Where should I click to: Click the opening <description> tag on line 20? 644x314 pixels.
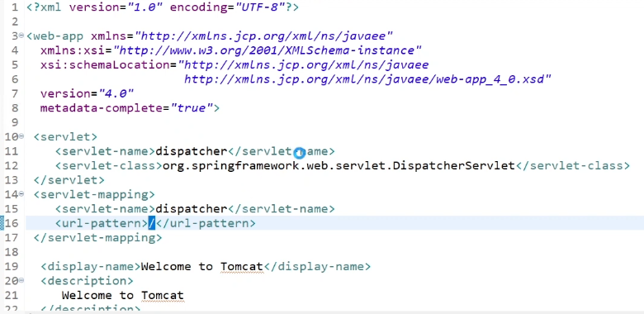point(87,281)
